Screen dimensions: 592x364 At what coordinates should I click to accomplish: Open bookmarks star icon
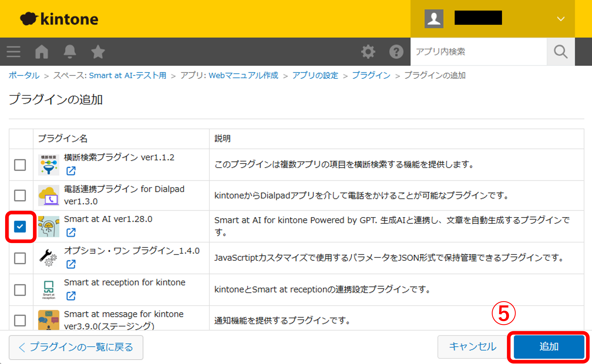[98, 52]
